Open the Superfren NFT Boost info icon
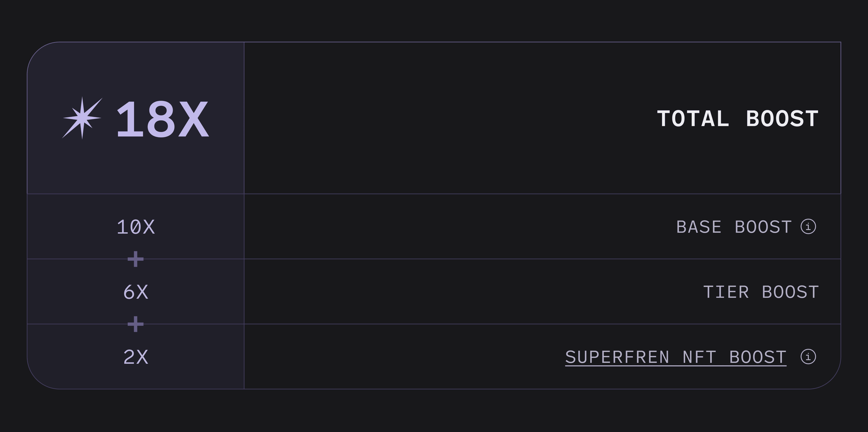 [808, 357]
